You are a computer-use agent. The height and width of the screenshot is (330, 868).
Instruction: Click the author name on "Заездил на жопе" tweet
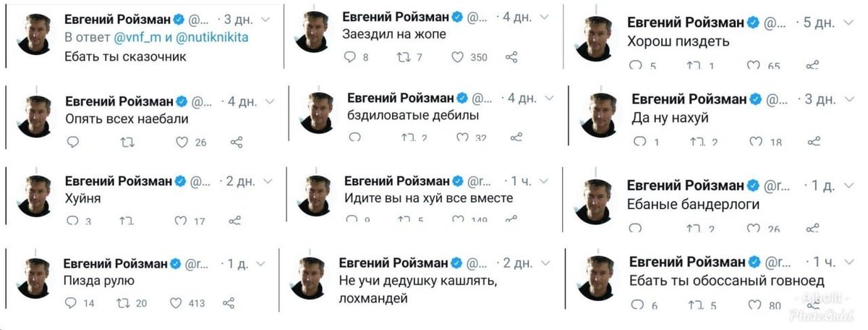coord(394,16)
